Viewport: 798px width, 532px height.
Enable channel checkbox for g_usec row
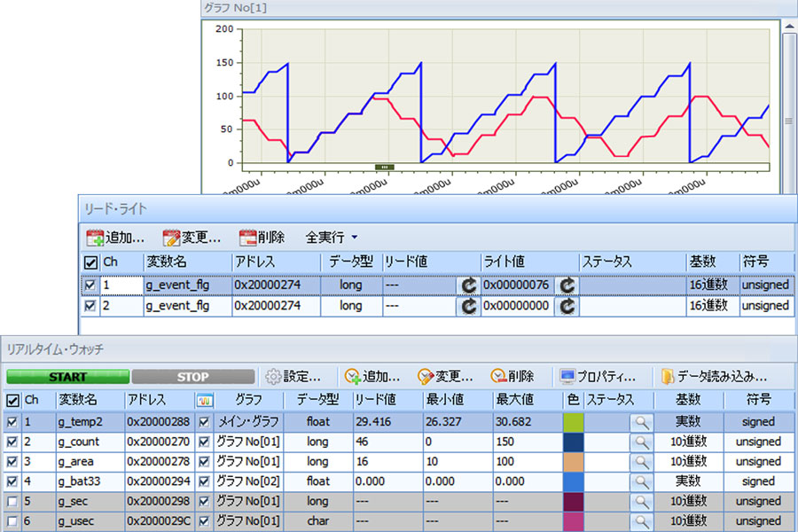(x=12, y=521)
